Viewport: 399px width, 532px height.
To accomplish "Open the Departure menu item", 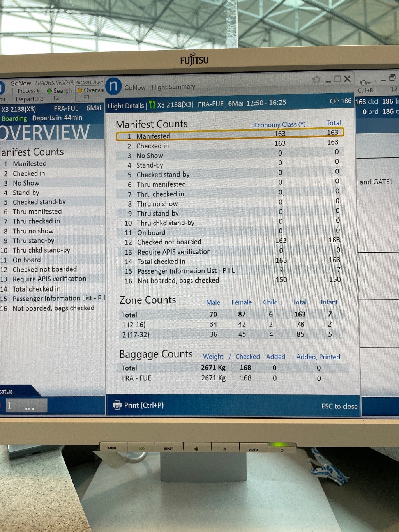I will (x=30, y=99).
